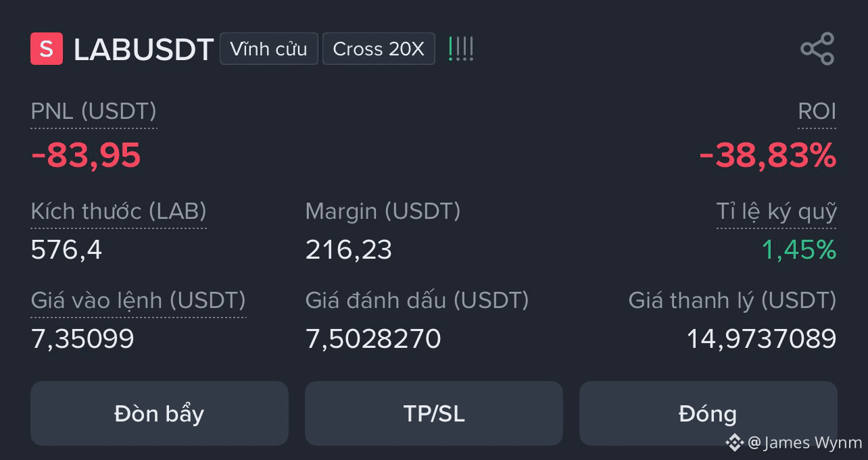Tap the ROI label

pyautogui.click(x=817, y=111)
